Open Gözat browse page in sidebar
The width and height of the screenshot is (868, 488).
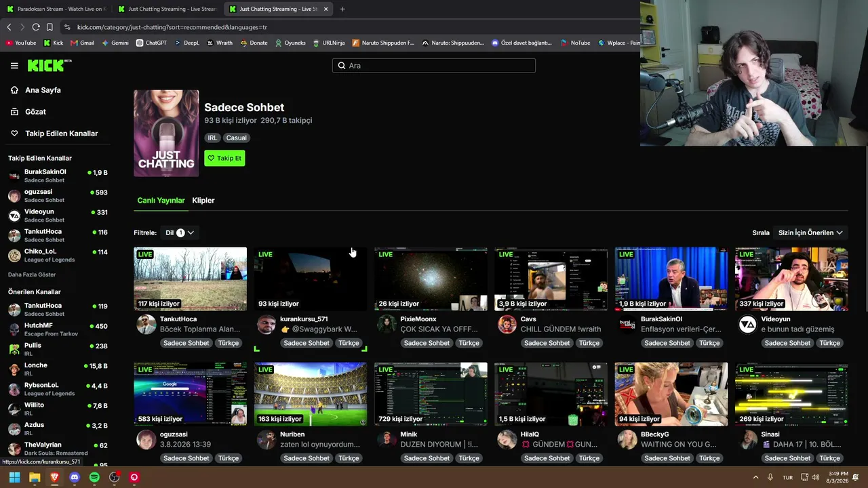pyautogui.click(x=28, y=112)
